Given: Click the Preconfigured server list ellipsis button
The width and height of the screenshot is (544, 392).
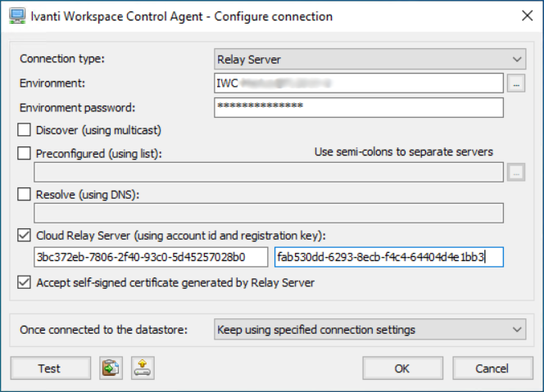Looking at the screenshot, I should tap(515, 172).
